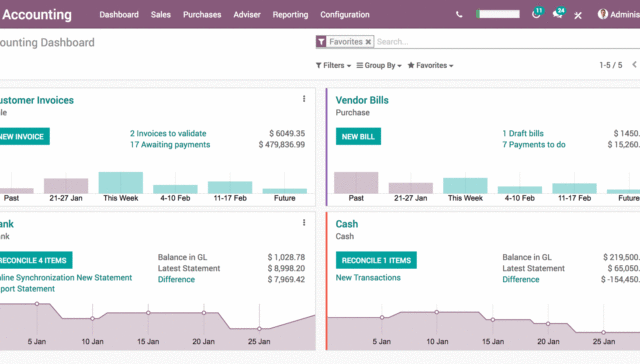The width and height of the screenshot is (640, 364).
Task: Click the $ 6049.35 invoices amount
Action: click(x=287, y=133)
